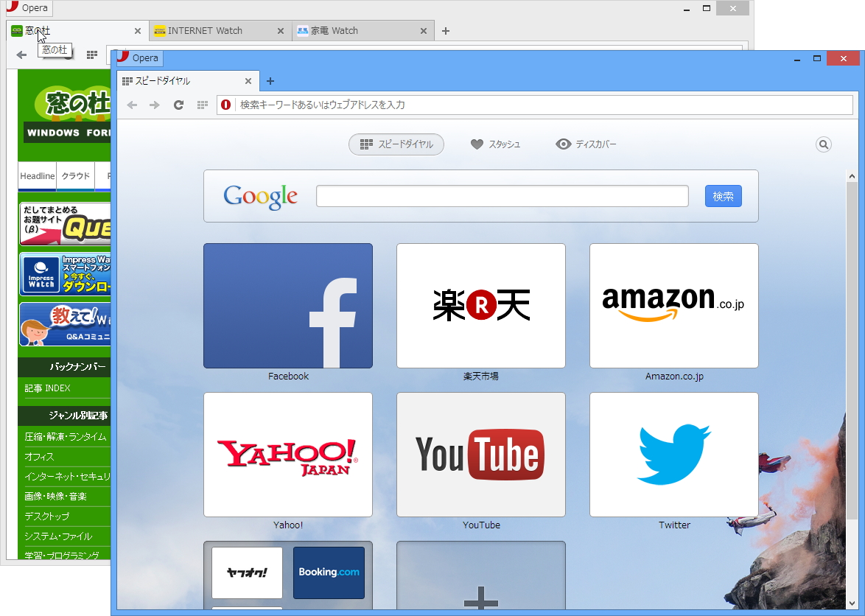Open the Twitter speed dial tile
The image size is (865, 616).
click(674, 455)
